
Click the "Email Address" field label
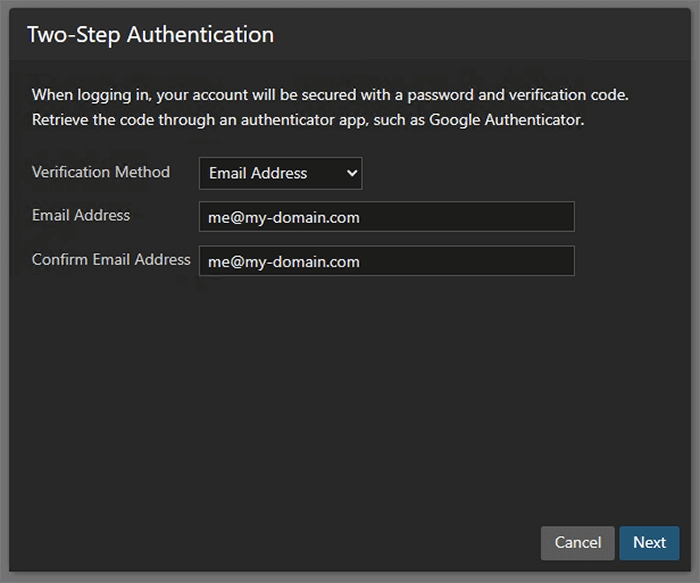(x=81, y=215)
